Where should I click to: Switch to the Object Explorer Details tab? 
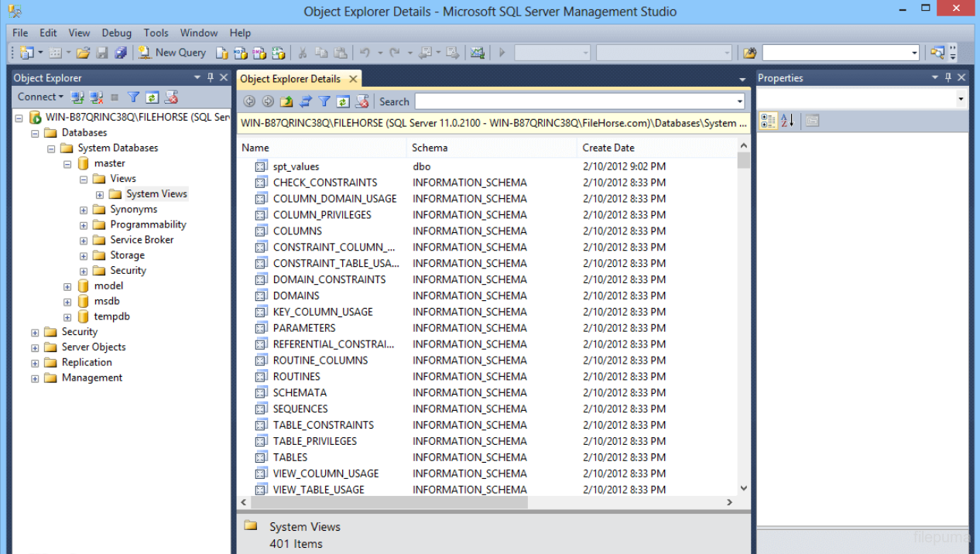coord(291,78)
